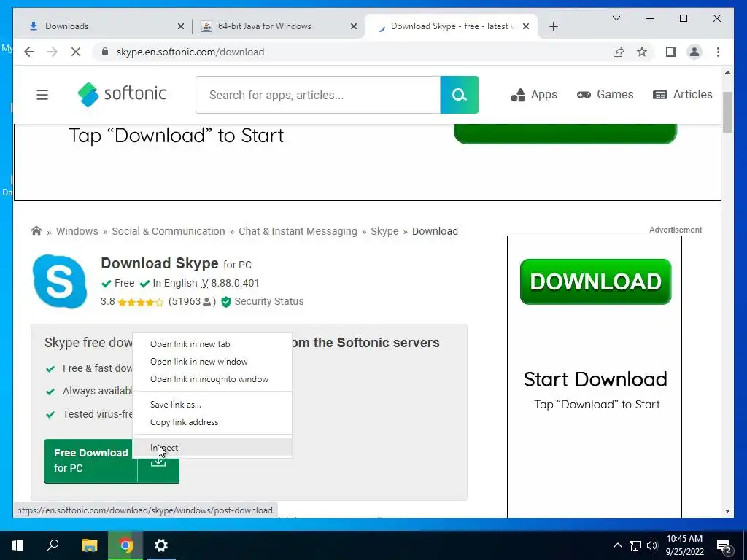Click the review count (51963)

192,301
